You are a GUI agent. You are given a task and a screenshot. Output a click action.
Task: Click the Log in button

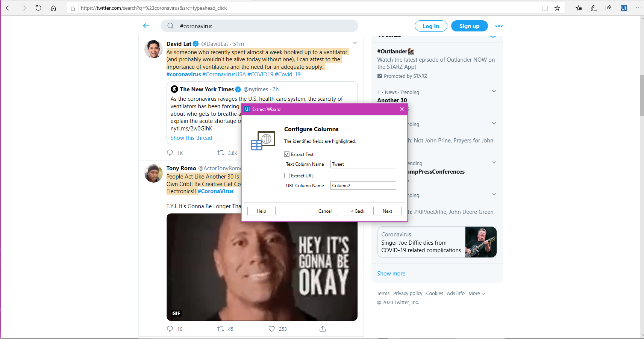[x=431, y=26]
